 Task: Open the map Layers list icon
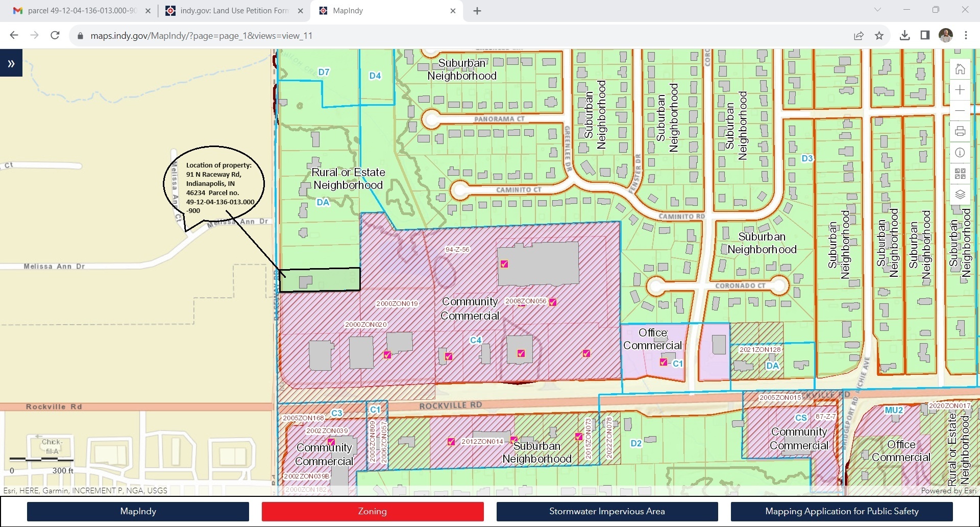[x=960, y=195]
